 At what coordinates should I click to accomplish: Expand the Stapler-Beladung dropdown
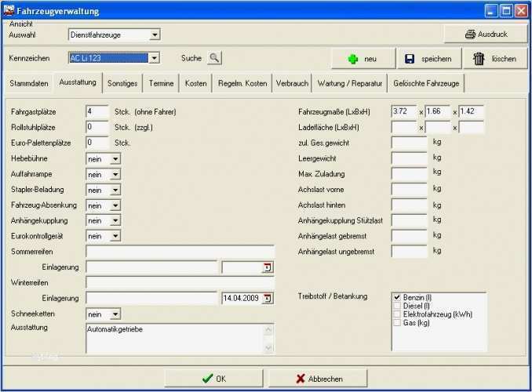point(115,190)
